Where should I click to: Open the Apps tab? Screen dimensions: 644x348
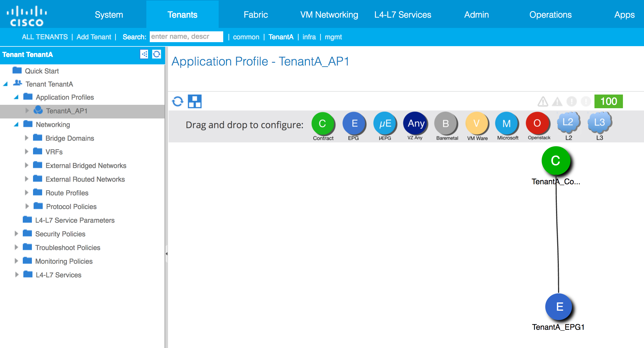click(x=625, y=15)
